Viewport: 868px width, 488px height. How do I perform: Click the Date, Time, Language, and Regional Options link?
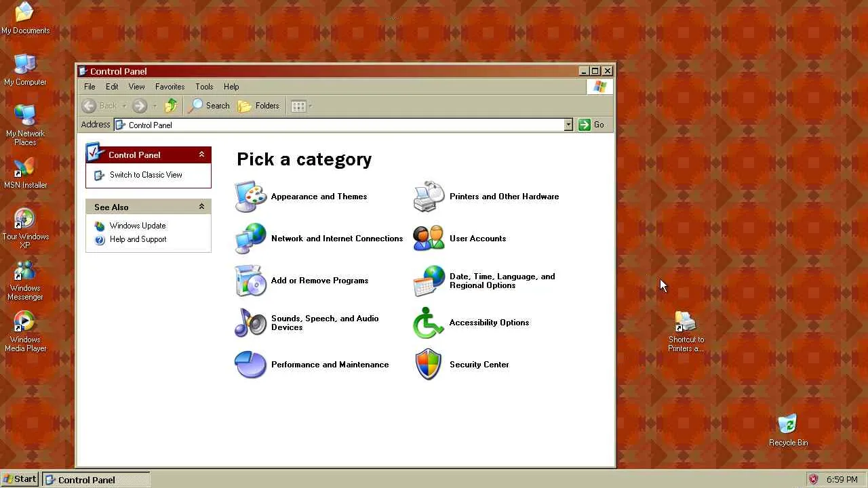[x=502, y=281]
